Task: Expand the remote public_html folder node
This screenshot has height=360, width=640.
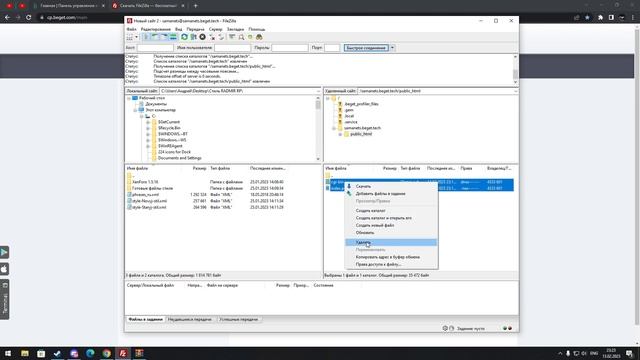Action: [x=340, y=134]
